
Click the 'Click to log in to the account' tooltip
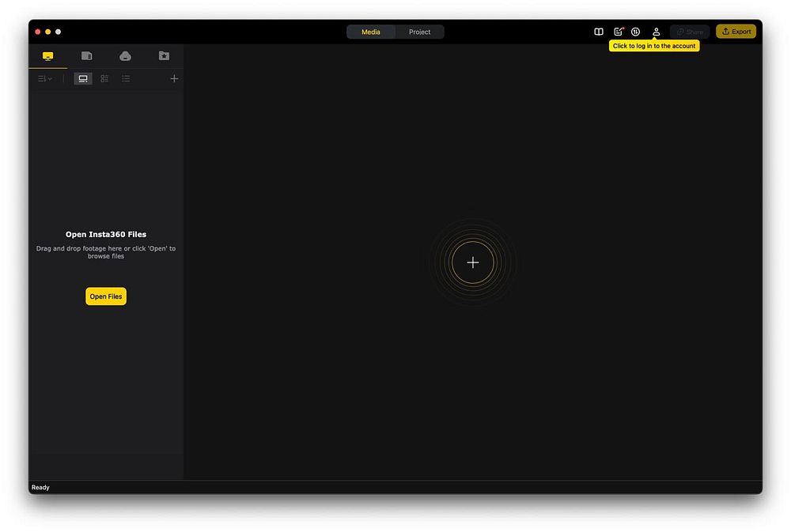pos(654,46)
